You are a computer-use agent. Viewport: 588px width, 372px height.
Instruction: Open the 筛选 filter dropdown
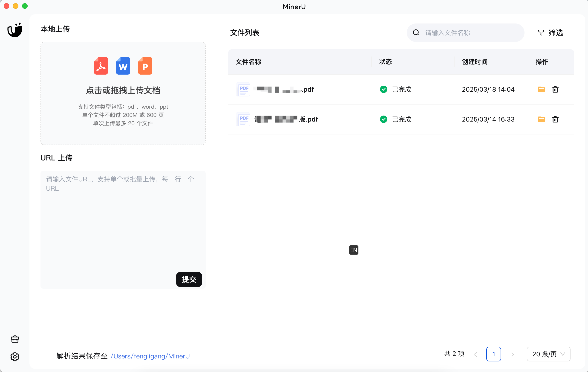(551, 32)
